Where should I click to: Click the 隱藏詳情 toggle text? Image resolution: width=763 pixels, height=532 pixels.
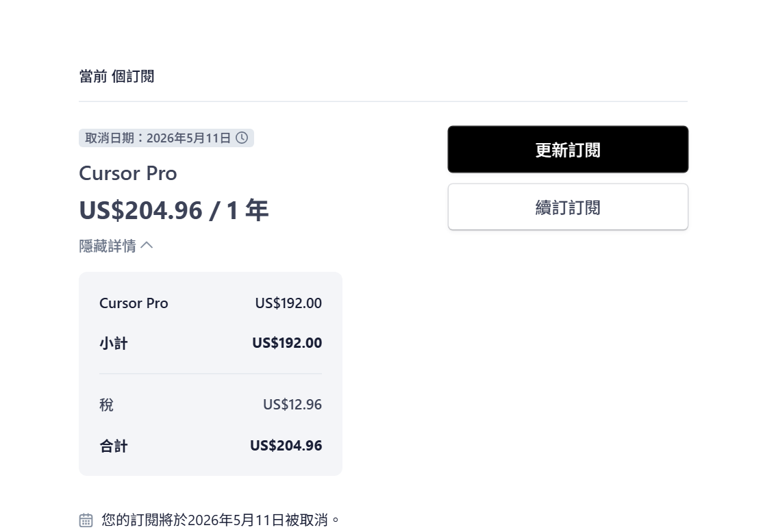[108, 246]
